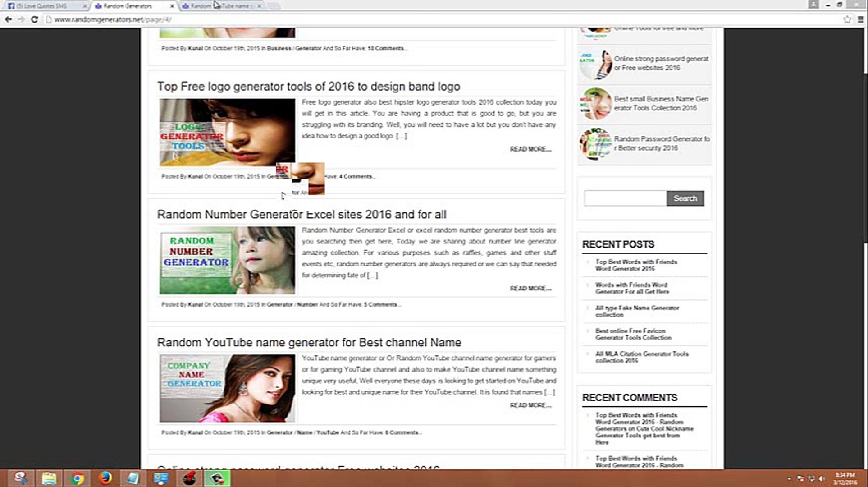Open File Explorer from the taskbar

[x=49, y=478]
